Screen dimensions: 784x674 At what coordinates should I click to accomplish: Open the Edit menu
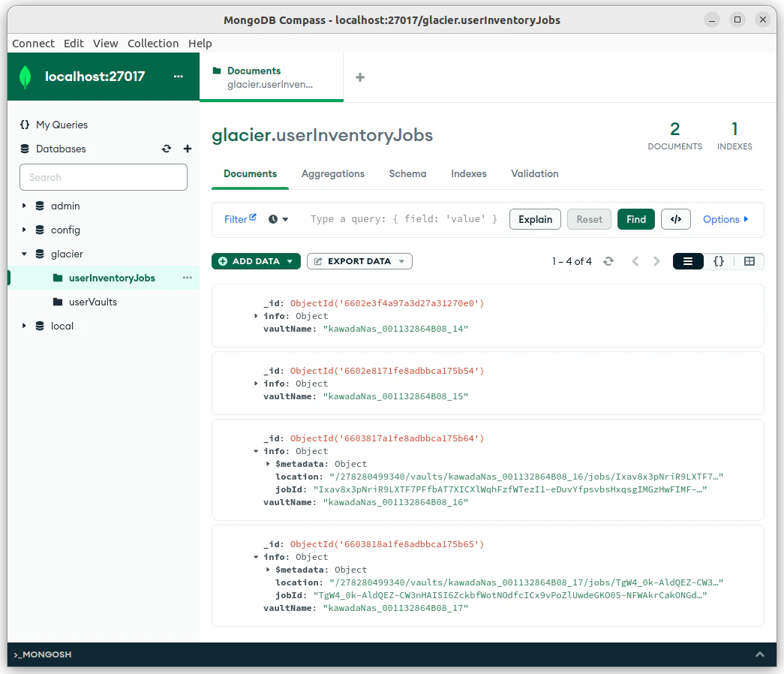tap(74, 44)
